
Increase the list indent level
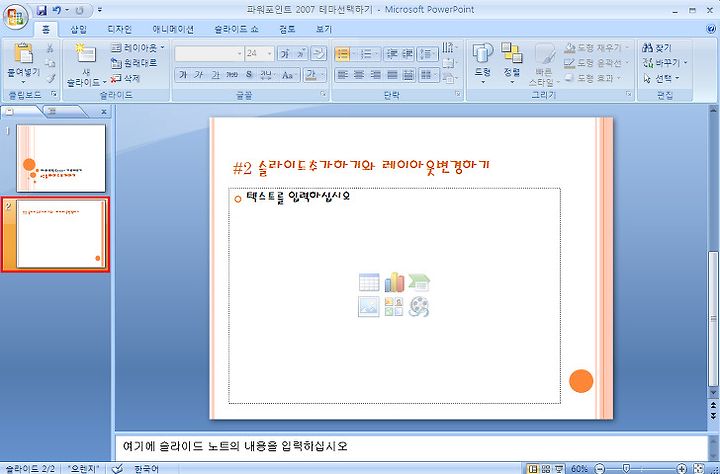pos(408,54)
